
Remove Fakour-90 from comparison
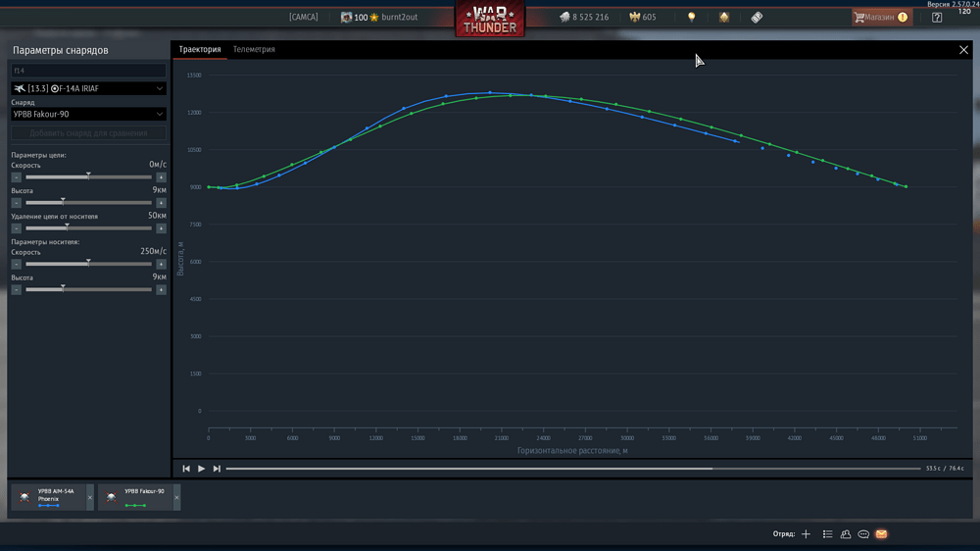point(176,498)
